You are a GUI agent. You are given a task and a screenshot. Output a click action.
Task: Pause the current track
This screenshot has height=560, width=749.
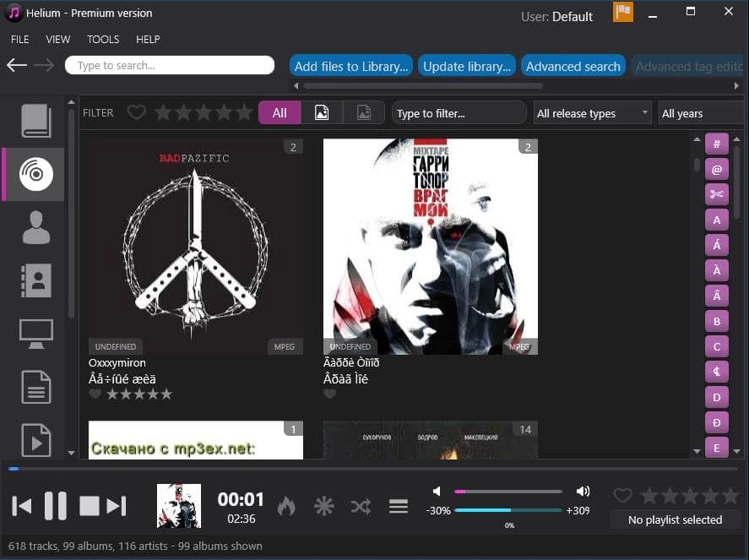(x=56, y=506)
